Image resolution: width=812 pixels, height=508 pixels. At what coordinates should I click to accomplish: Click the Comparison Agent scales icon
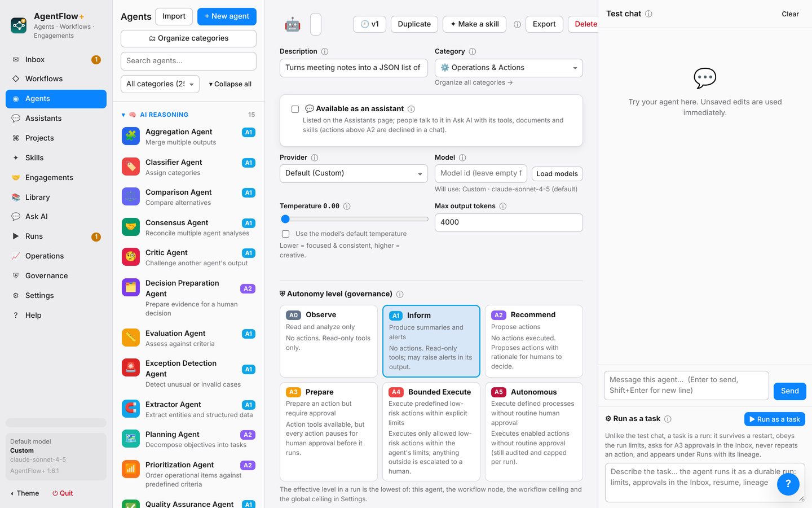pos(131,197)
